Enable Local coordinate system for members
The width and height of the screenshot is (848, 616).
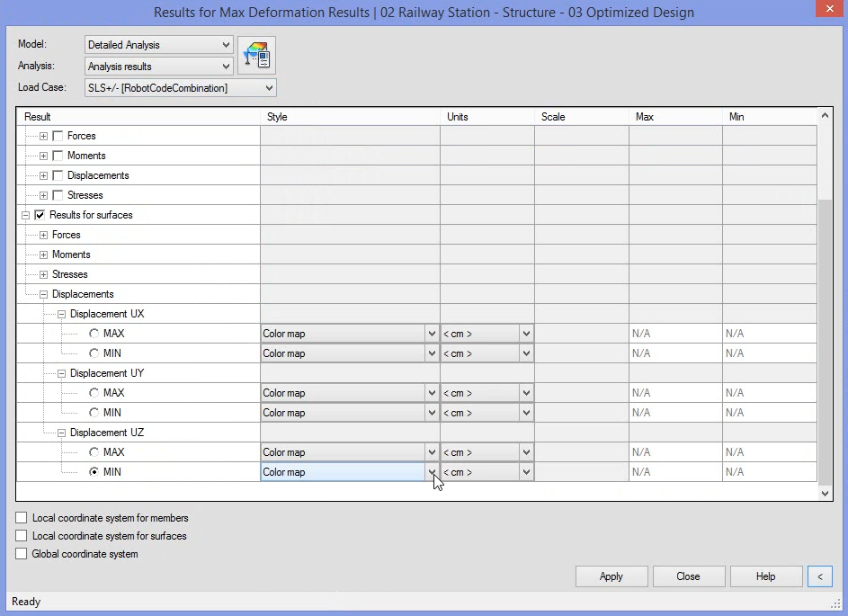click(x=21, y=518)
